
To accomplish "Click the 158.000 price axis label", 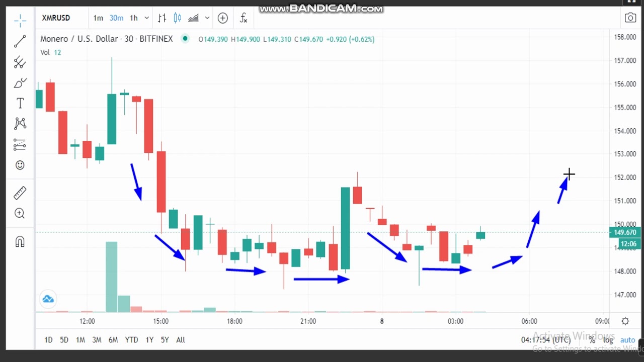I will (624, 37).
